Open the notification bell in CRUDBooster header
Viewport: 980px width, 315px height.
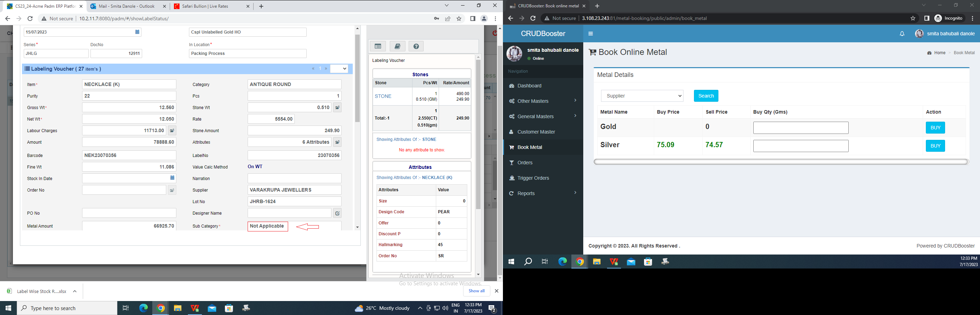[902, 34]
